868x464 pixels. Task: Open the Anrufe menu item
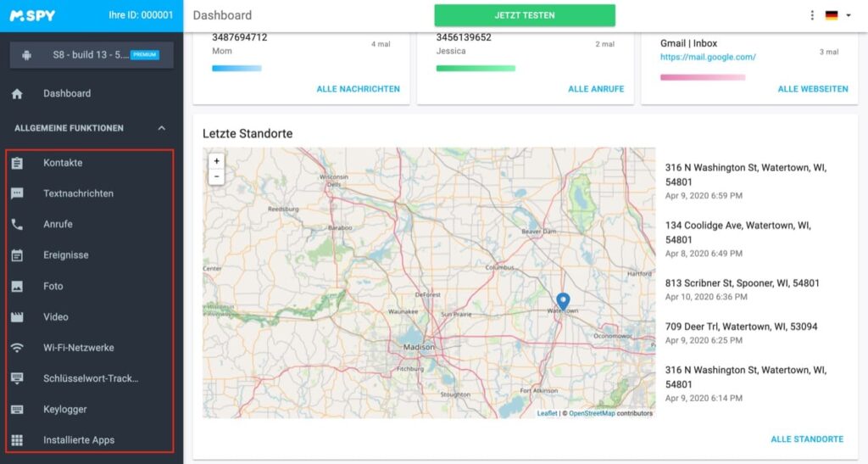point(58,224)
